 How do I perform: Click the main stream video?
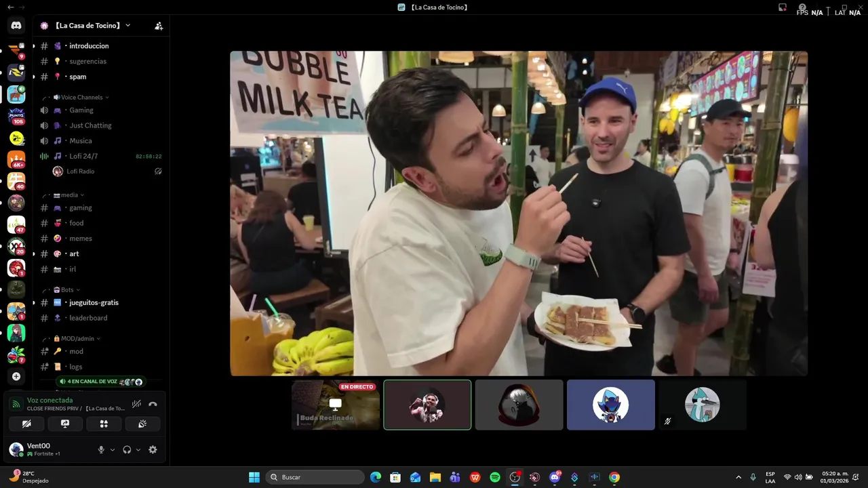pos(519,213)
